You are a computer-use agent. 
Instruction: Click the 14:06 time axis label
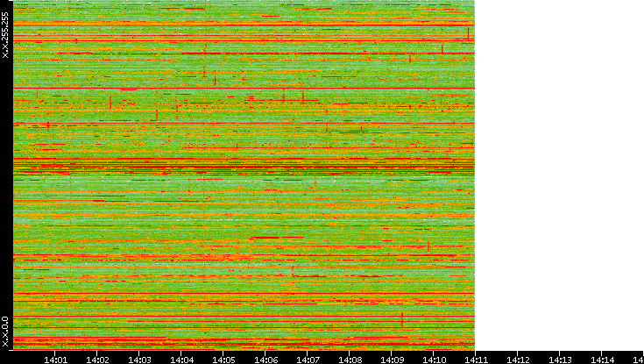(265, 360)
